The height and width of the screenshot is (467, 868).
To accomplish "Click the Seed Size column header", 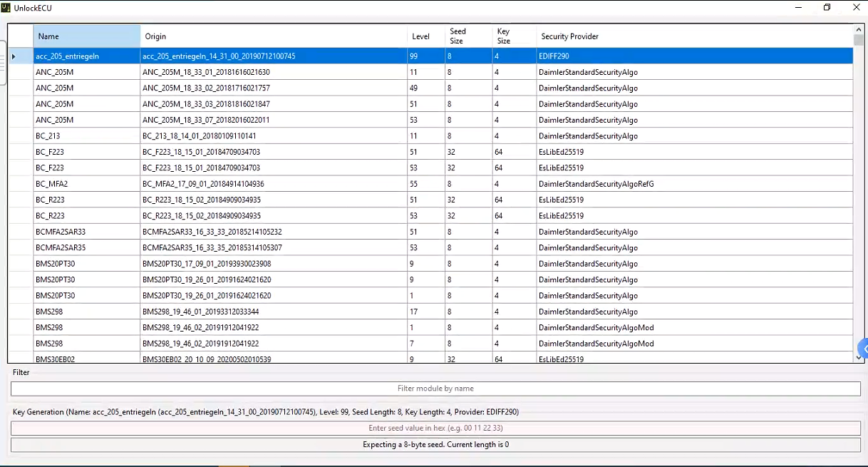I will click(467, 36).
